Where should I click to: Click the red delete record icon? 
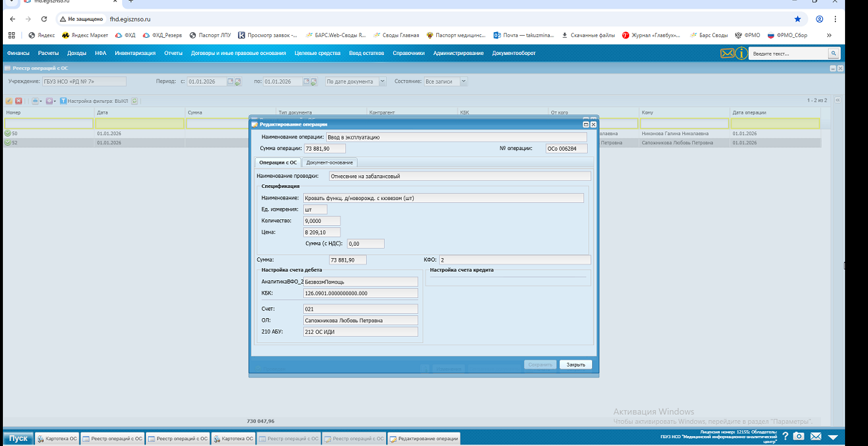19,101
